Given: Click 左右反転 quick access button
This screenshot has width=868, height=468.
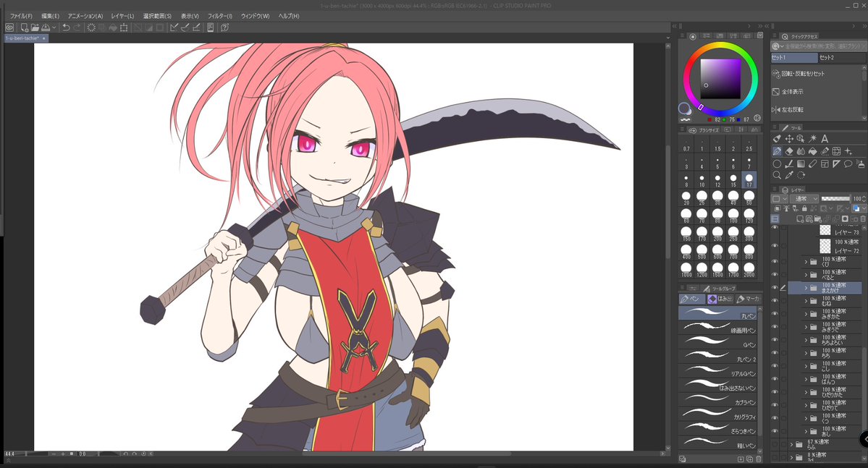Looking at the screenshot, I should pyautogui.click(x=817, y=109).
